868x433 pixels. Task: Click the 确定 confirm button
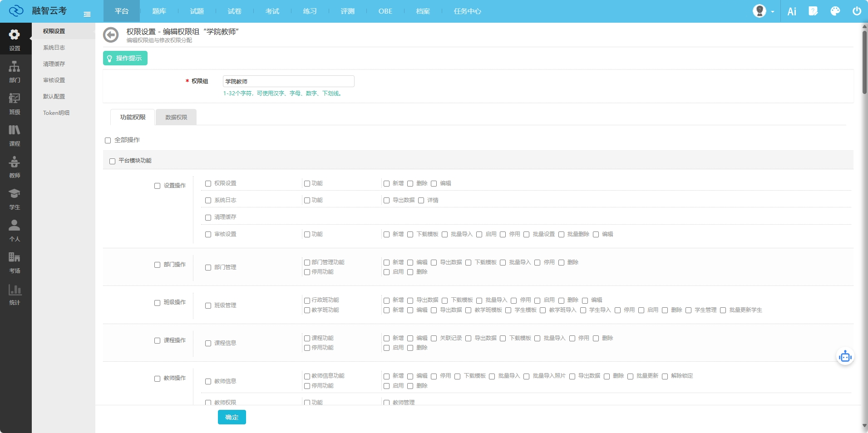232,417
